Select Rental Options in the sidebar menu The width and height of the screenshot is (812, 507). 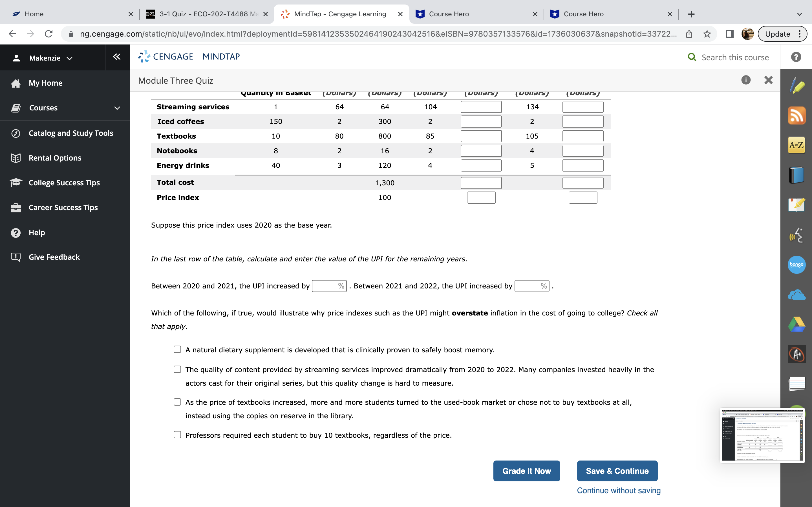pyautogui.click(x=55, y=158)
